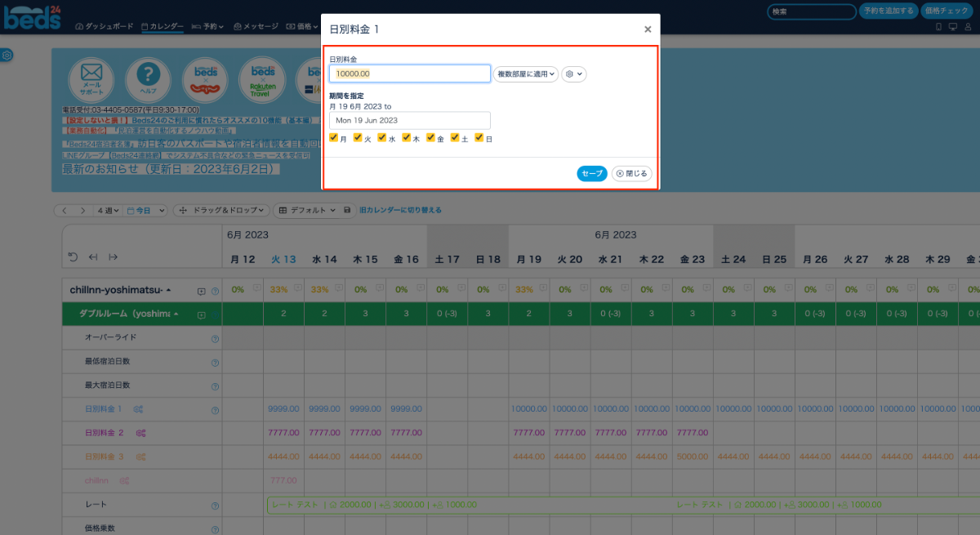
Task: Open the メッセージ menu item
Action: pyautogui.click(x=256, y=26)
